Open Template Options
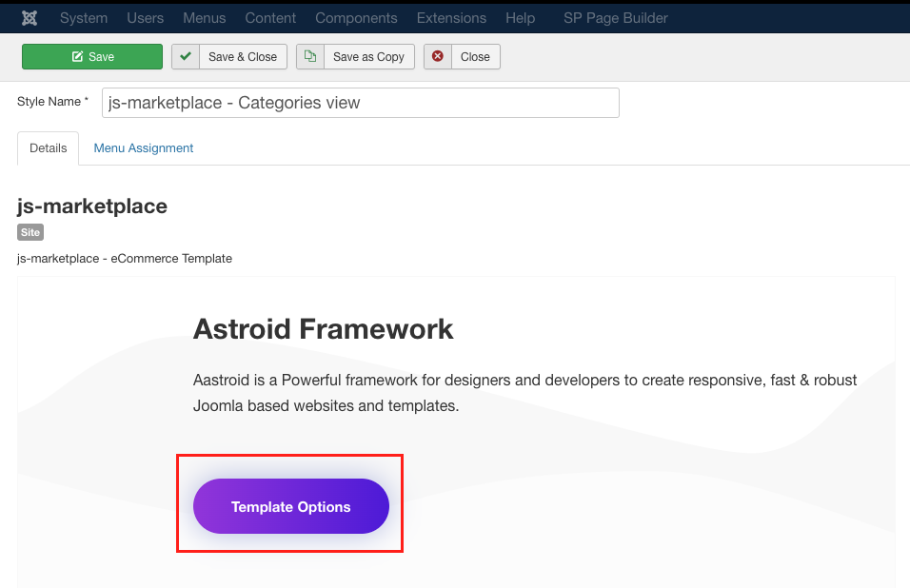 point(290,506)
